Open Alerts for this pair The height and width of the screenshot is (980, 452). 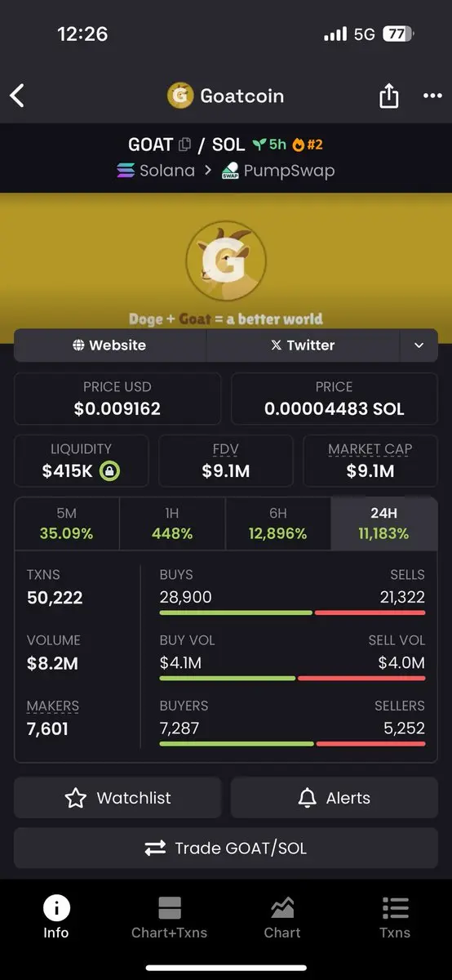pyautogui.click(x=335, y=798)
